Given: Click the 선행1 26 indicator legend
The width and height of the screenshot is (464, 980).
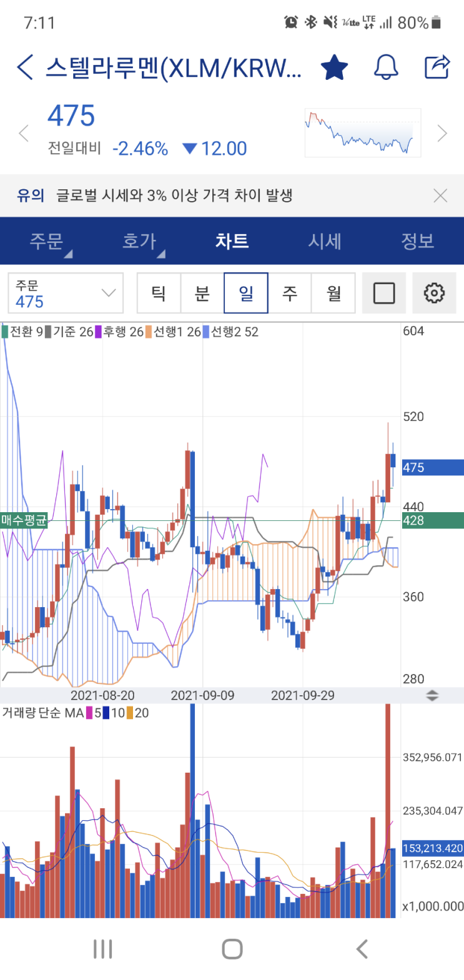Looking at the screenshot, I should (x=174, y=332).
